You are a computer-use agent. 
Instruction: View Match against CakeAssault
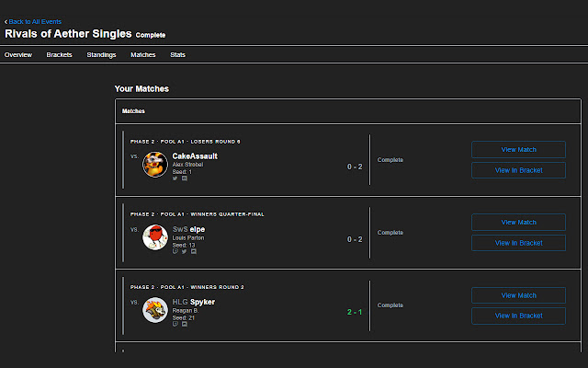tap(518, 149)
